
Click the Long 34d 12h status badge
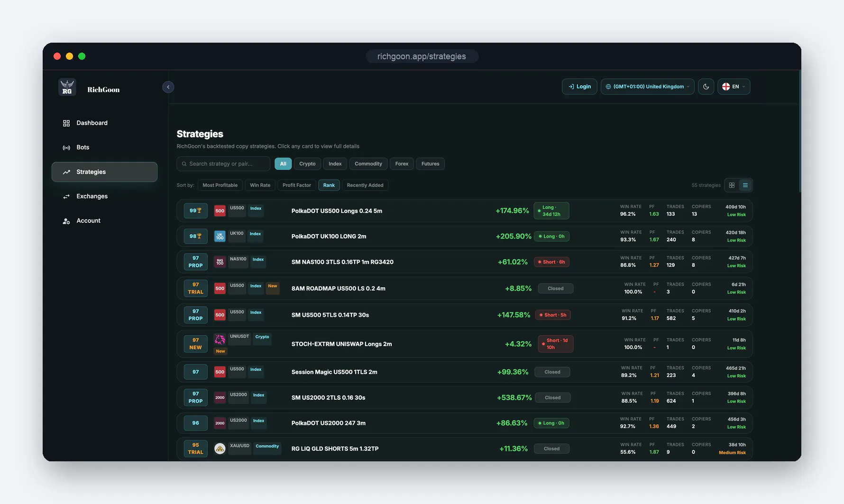pyautogui.click(x=551, y=211)
